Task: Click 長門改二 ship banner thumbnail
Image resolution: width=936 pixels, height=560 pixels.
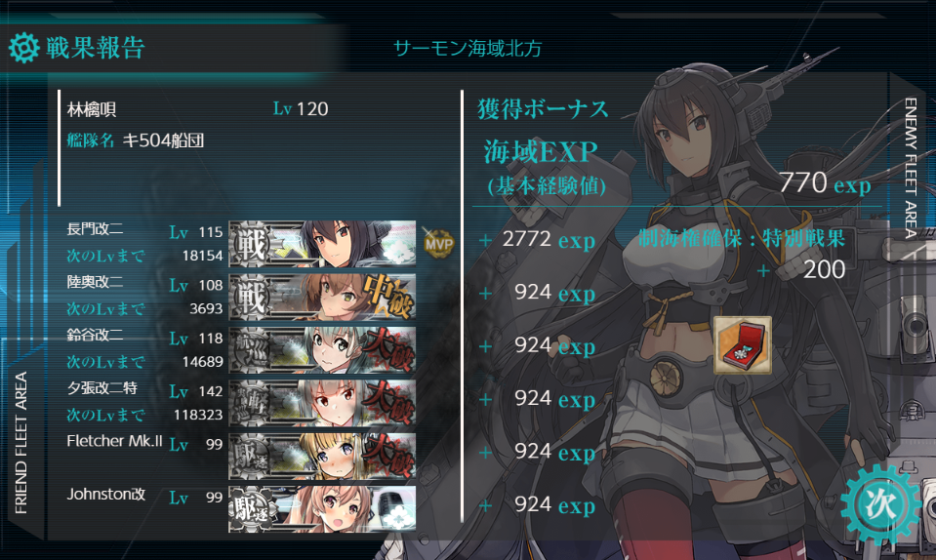Action: click(x=322, y=243)
